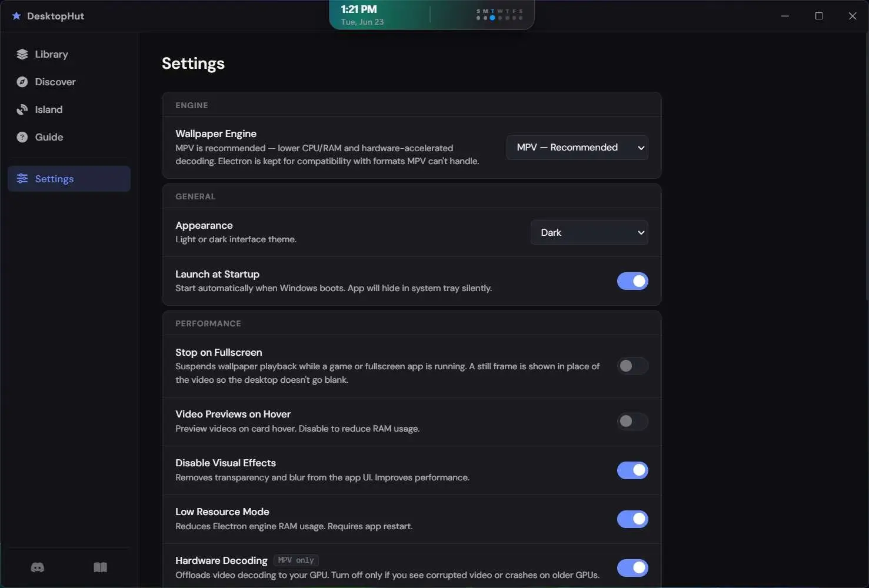Click the 'Hardware Decoding' label
The image size is (869, 588).
(x=221, y=560)
